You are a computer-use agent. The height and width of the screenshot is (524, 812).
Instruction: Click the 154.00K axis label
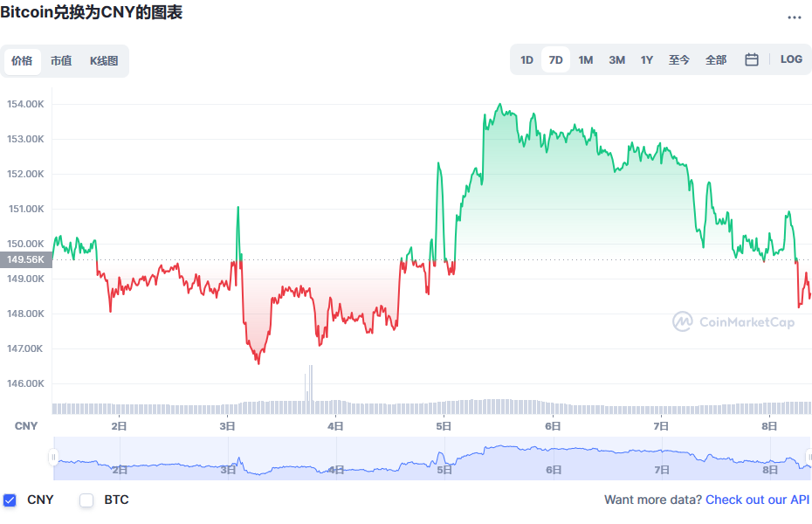25,104
